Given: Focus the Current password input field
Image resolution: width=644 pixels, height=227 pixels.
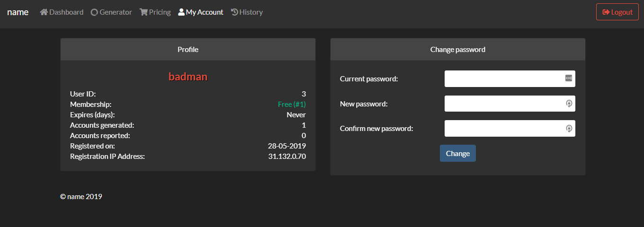Looking at the screenshot, I should point(510,79).
